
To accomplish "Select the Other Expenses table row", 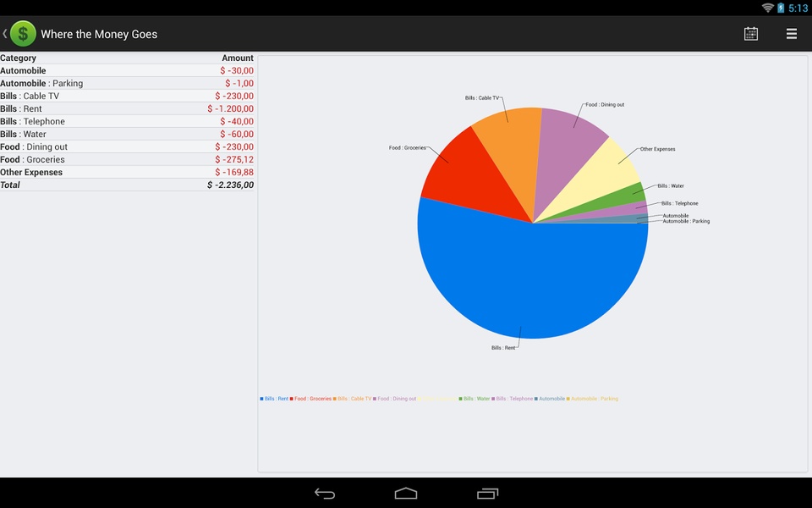I will [127, 172].
